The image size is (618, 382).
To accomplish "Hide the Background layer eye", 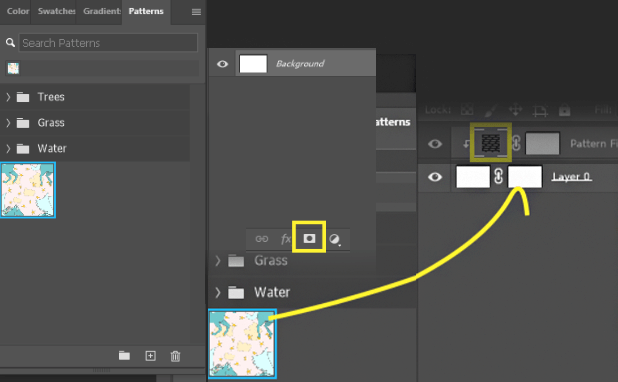I will [222, 63].
